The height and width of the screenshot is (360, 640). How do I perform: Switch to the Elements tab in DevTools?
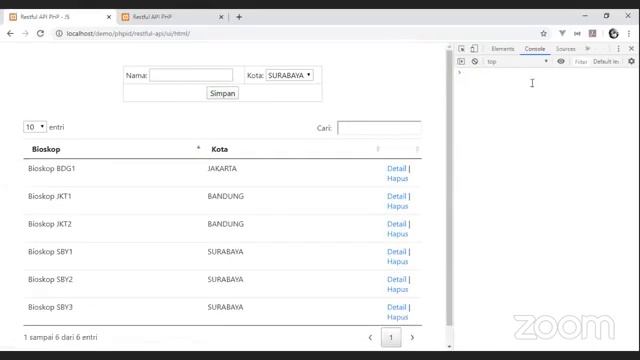[x=502, y=49]
